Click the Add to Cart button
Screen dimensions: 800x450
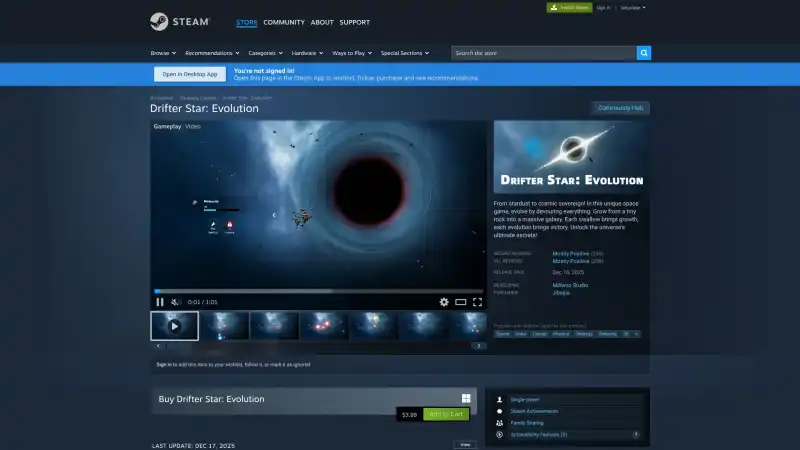coord(446,414)
